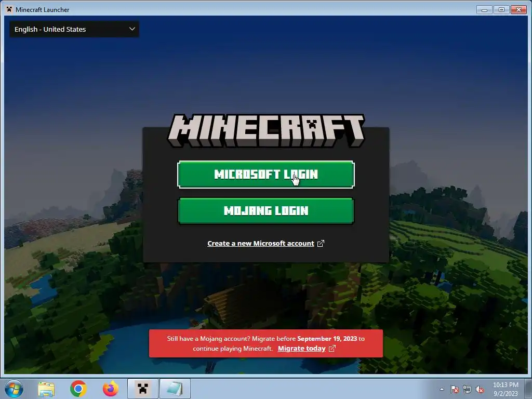Click the external-link icon beside Create account

(x=321, y=243)
